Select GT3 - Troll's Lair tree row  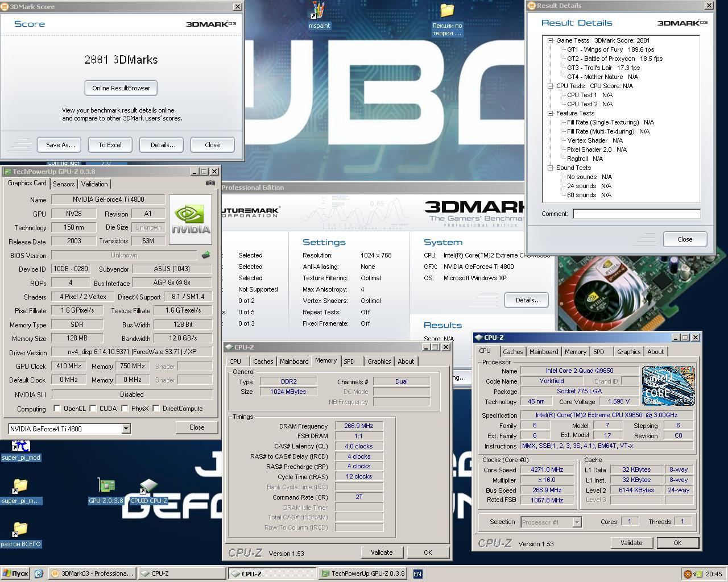point(603,68)
